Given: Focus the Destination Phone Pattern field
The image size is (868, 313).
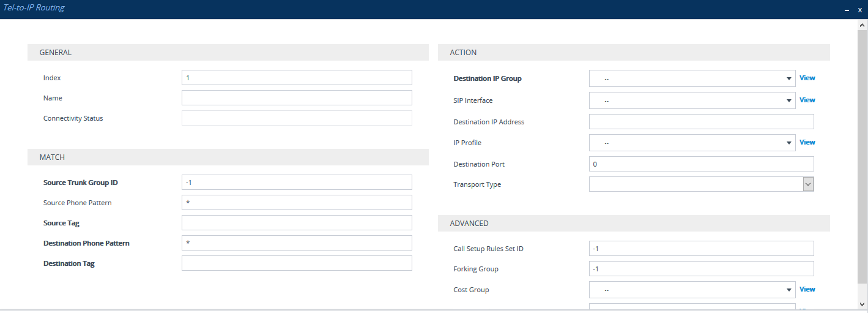Looking at the screenshot, I should [297, 243].
